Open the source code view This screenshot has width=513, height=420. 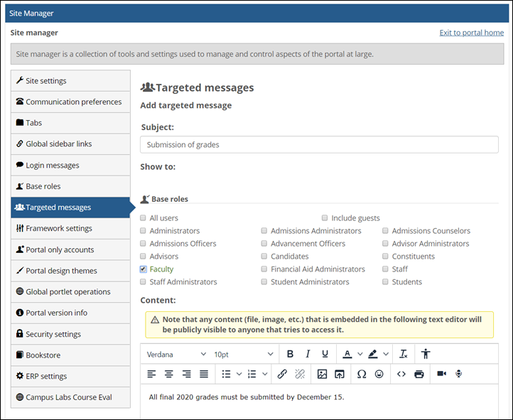click(401, 374)
